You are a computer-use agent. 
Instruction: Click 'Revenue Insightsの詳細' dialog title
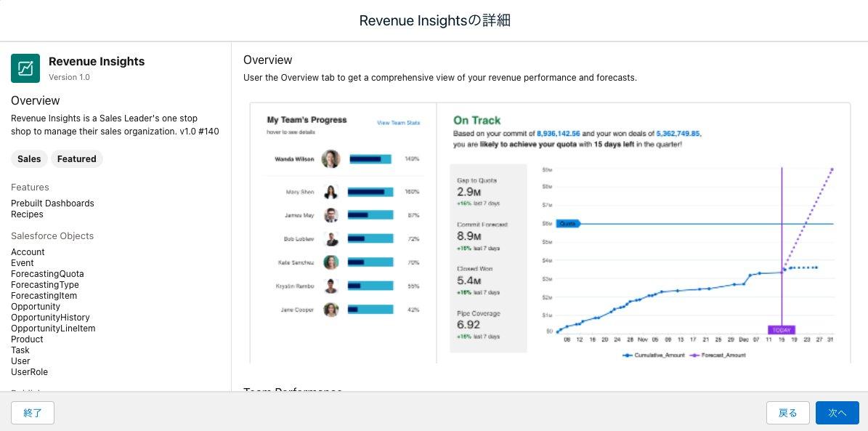(x=434, y=20)
